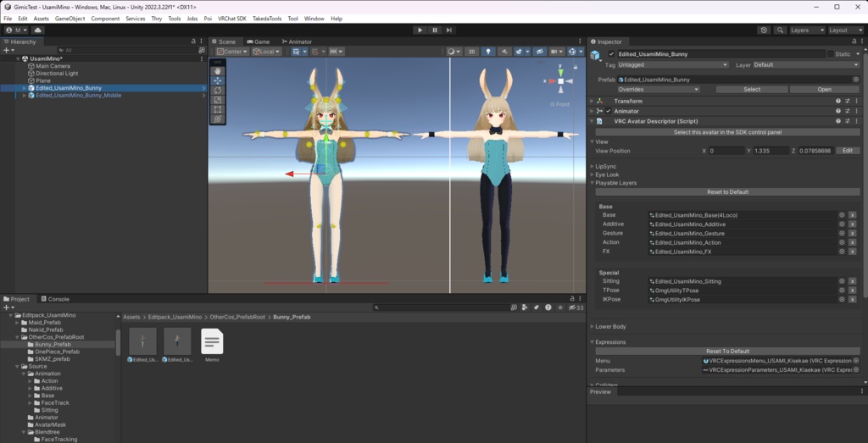This screenshot has height=443, width=868.
Task: Open the Local rotation handle dropdown
Action: point(266,52)
